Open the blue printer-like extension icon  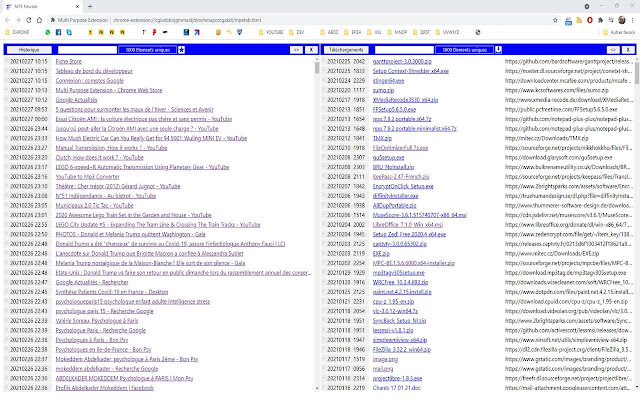(x=568, y=21)
